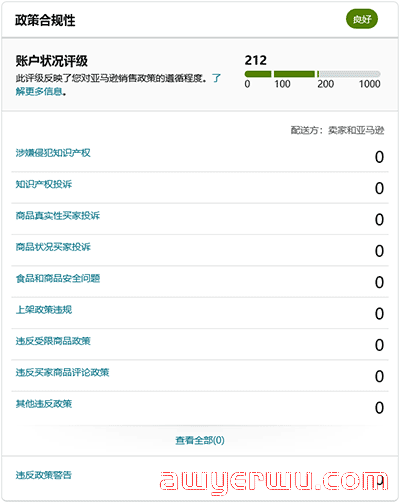Click the 200 scale label
This screenshot has width=400, height=503.
coord(326,84)
